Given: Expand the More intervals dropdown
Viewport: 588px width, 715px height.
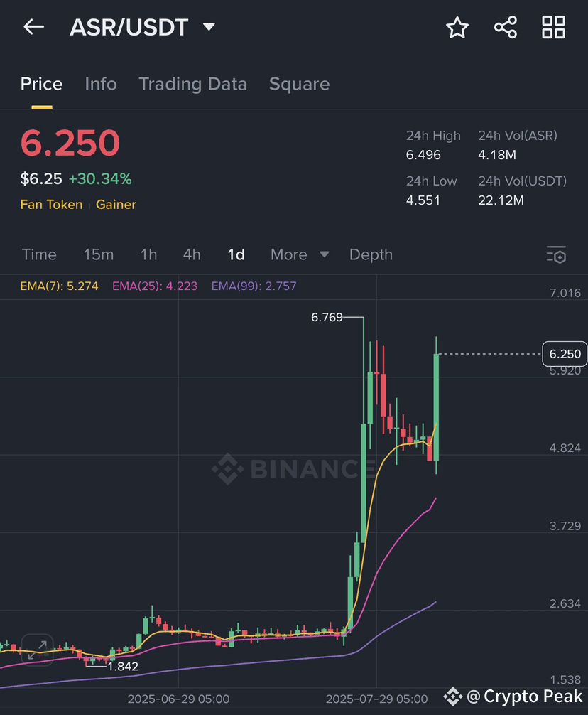Looking at the screenshot, I should [299, 254].
